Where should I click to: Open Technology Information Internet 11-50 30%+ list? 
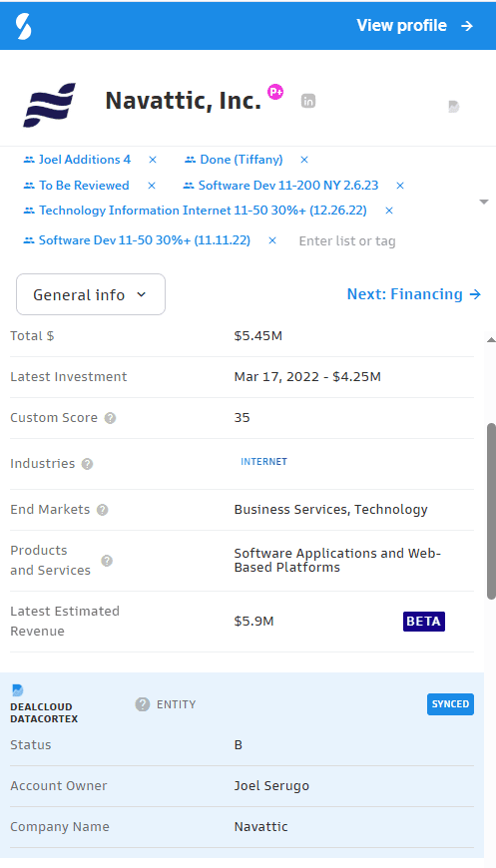pyautogui.click(x=203, y=211)
